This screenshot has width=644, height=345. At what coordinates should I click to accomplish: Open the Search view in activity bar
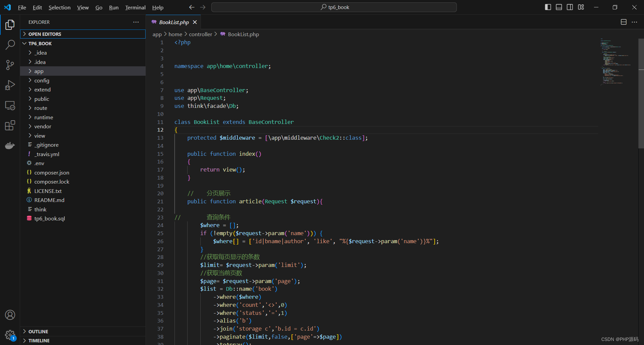coord(10,45)
